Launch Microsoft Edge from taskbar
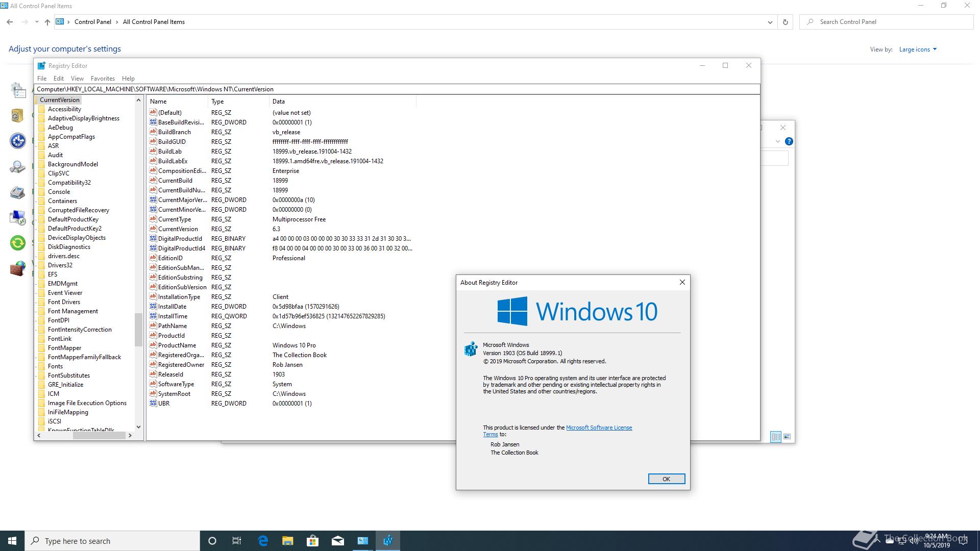This screenshot has width=980, height=551. point(263,541)
